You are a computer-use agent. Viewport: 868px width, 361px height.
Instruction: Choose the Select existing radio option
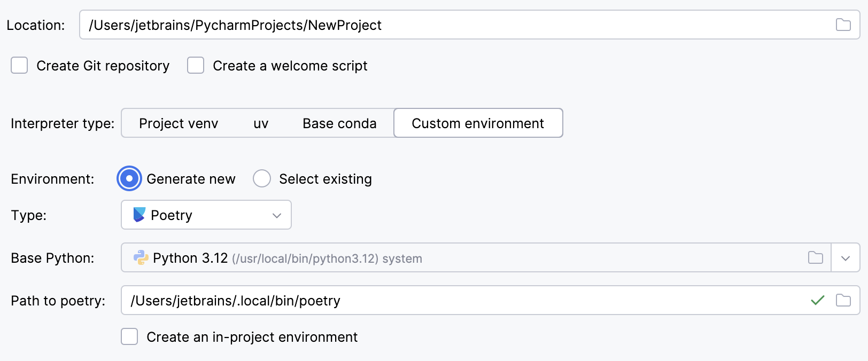(262, 178)
